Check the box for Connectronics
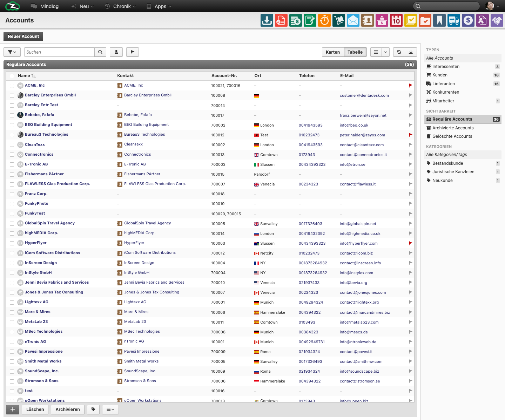The height and width of the screenshot is (420, 505). (x=12, y=155)
